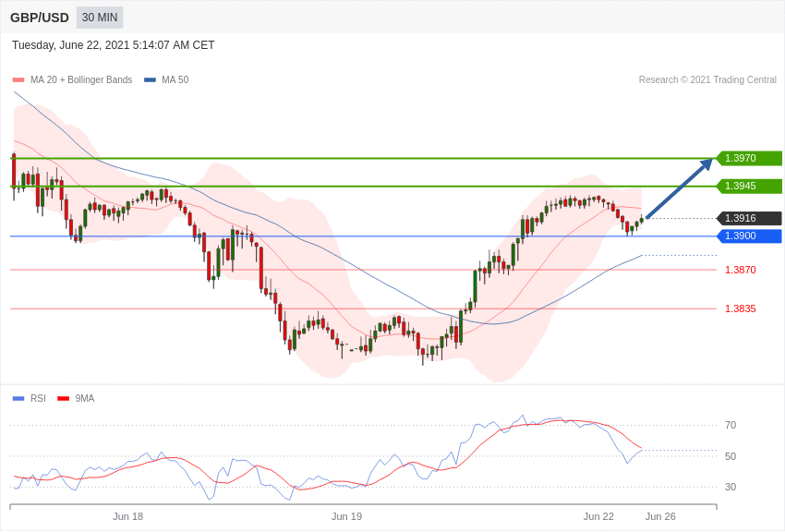
Task: Click the 1.3970 resistance price tag
Action: (x=749, y=158)
